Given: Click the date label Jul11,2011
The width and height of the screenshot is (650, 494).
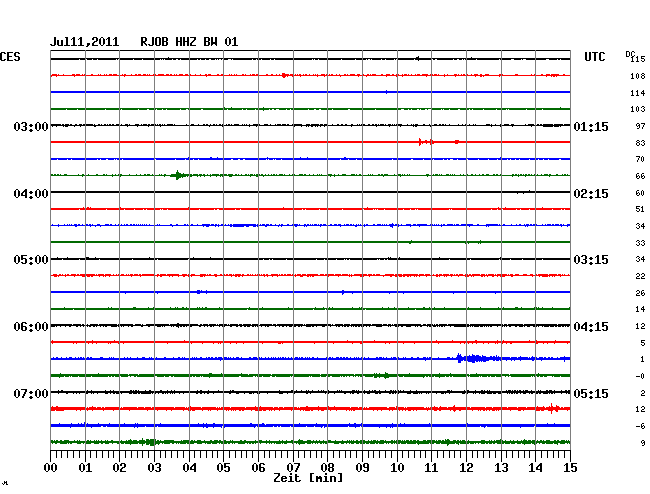Looking at the screenshot, I should point(84,42).
